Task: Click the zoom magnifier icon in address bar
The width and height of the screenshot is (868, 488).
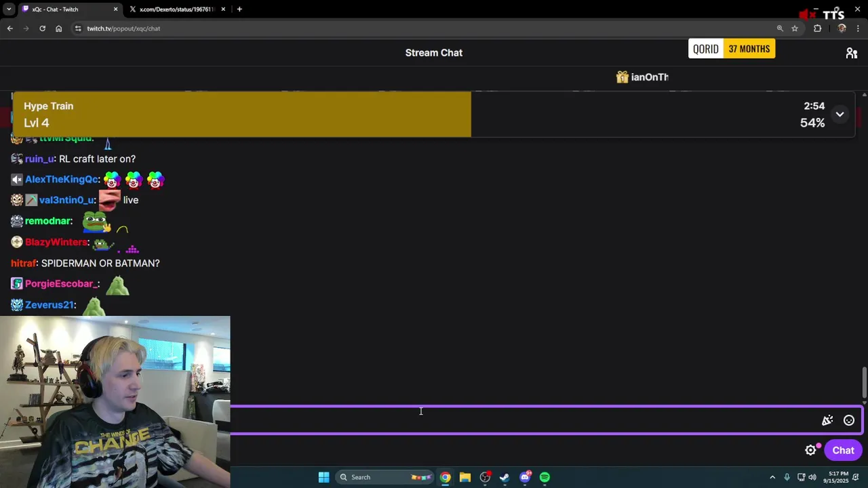Action: pos(780,28)
